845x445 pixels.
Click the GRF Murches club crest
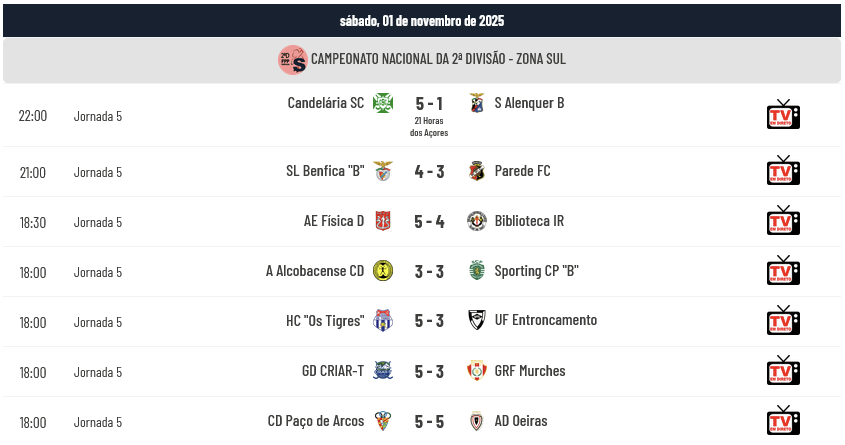click(476, 371)
